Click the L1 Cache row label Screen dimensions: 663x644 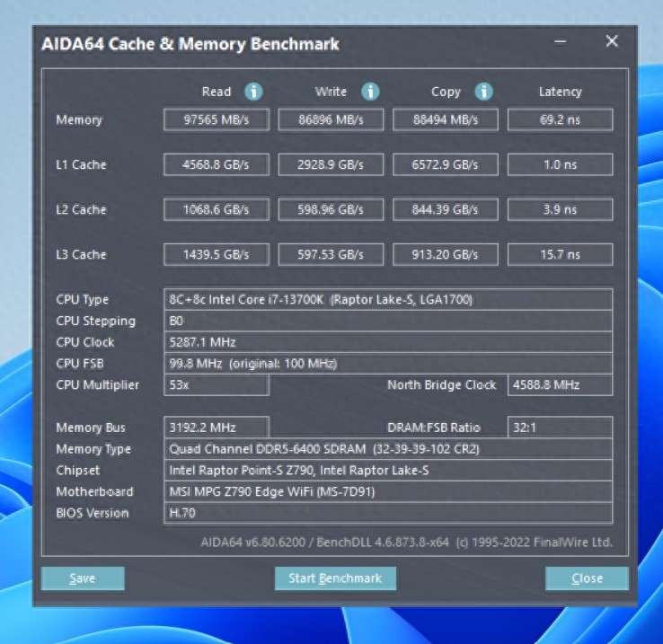pos(81,164)
